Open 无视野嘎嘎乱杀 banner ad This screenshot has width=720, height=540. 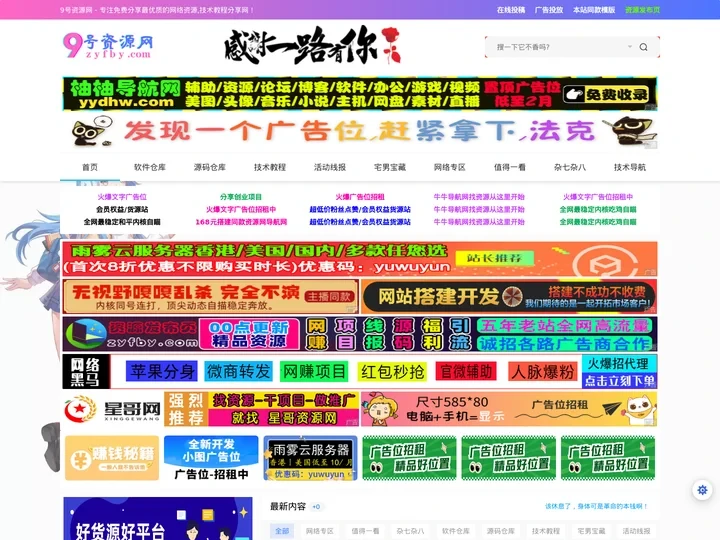pos(211,297)
